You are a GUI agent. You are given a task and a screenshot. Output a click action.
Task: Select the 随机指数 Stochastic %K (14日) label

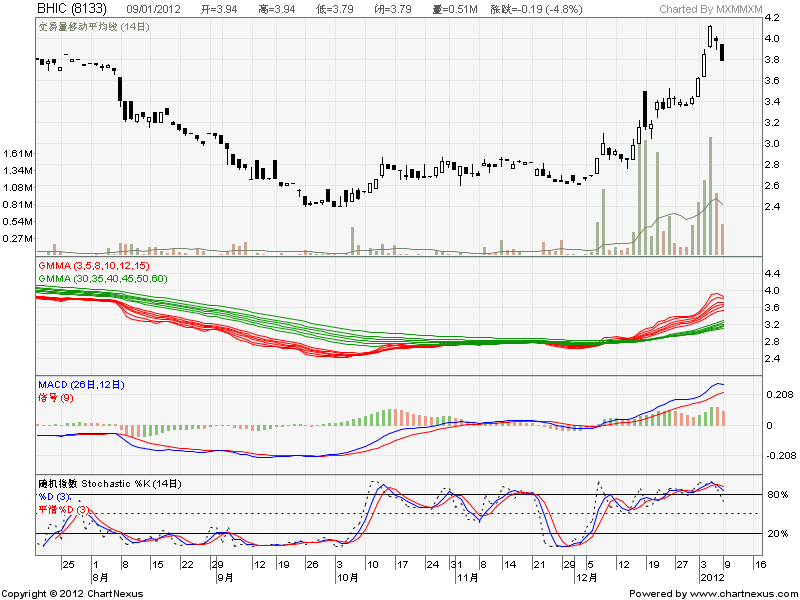pos(110,484)
